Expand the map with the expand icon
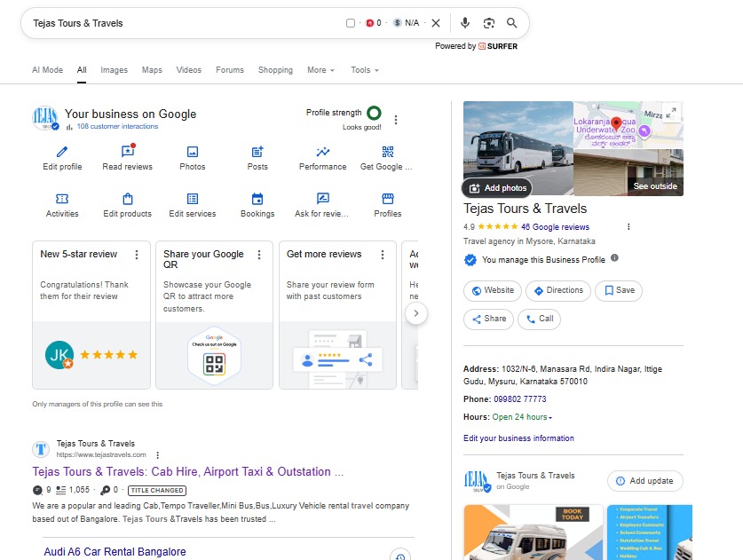743x560 pixels. pyautogui.click(x=671, y=113)
